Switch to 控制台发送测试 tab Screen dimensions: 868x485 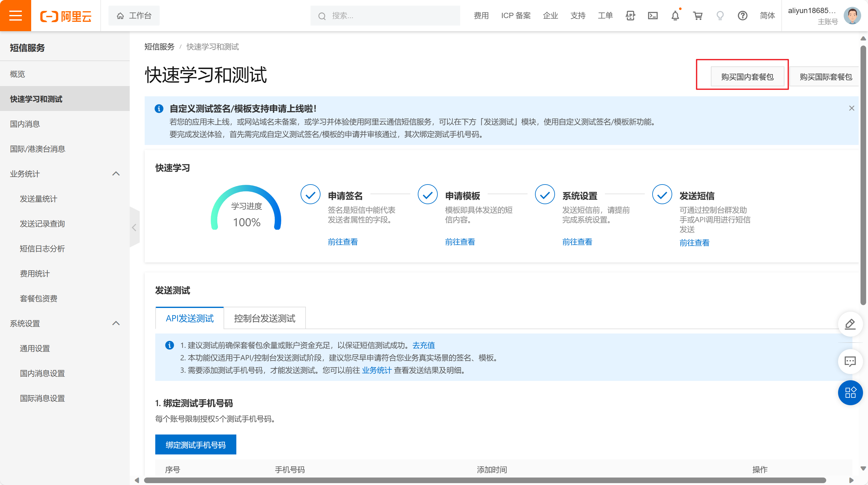point(264,318)
